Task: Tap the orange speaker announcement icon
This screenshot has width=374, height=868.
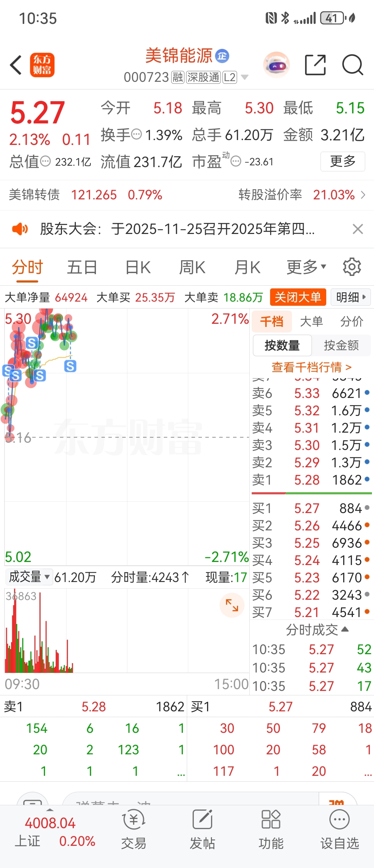Action: point(20,229)
